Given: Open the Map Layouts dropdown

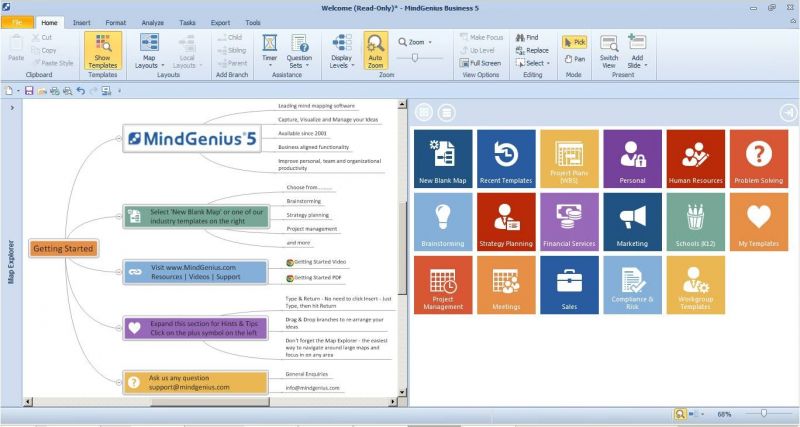Looking at the screenshot, I should (x=149, y=51).
